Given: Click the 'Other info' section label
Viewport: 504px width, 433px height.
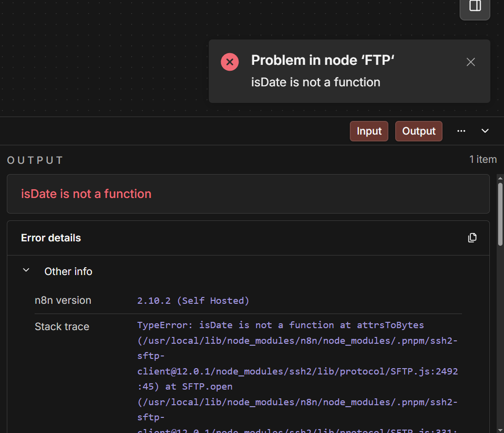Looking at the screenshot, I should pyautogui.click(x=68, y=272).
